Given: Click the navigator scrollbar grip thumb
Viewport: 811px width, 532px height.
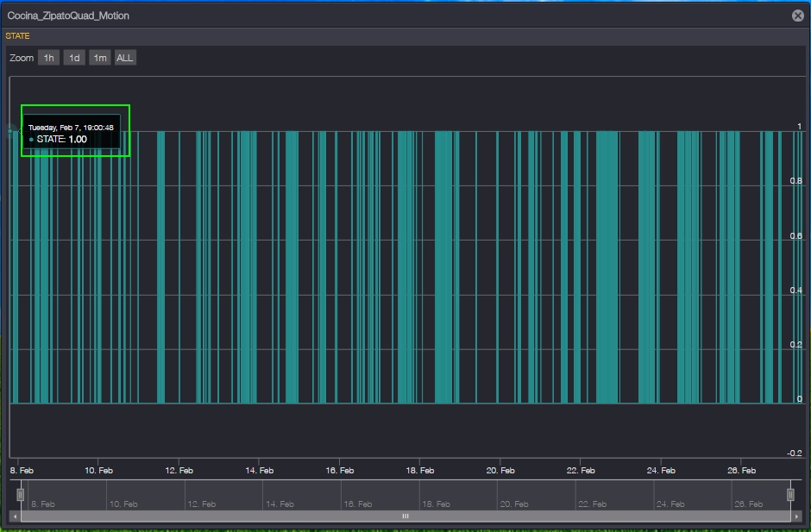Looking at the screenshot, I should click(405, 516).
